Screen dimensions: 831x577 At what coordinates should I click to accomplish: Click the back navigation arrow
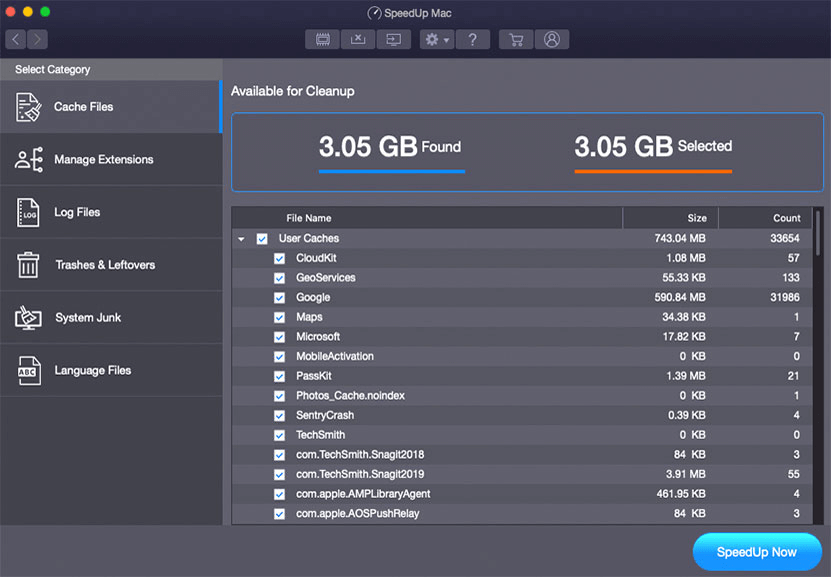pyautogui.click(x=14, y=39)
